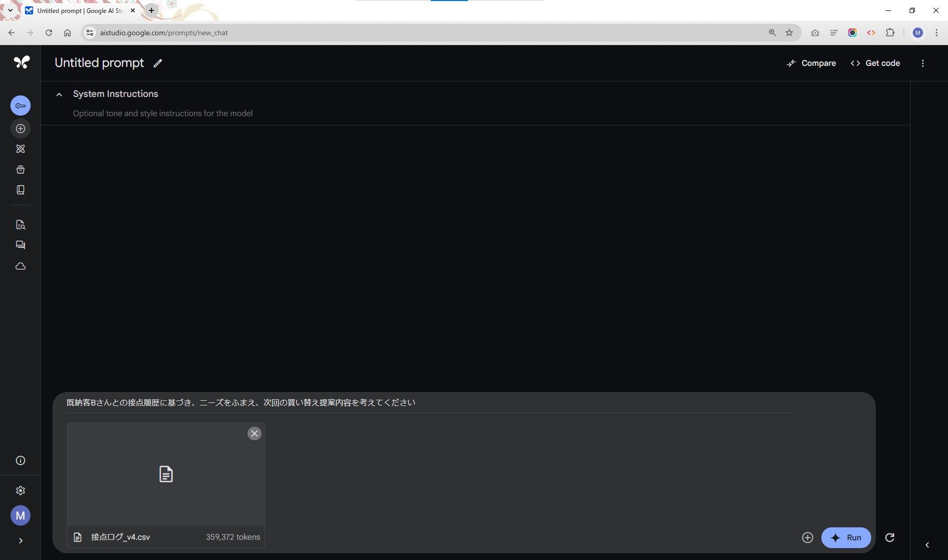The width and height of the screenshot is (948, 560).
Task: Bookmark this page with the star icon
Action: click(x=789, y=33)
